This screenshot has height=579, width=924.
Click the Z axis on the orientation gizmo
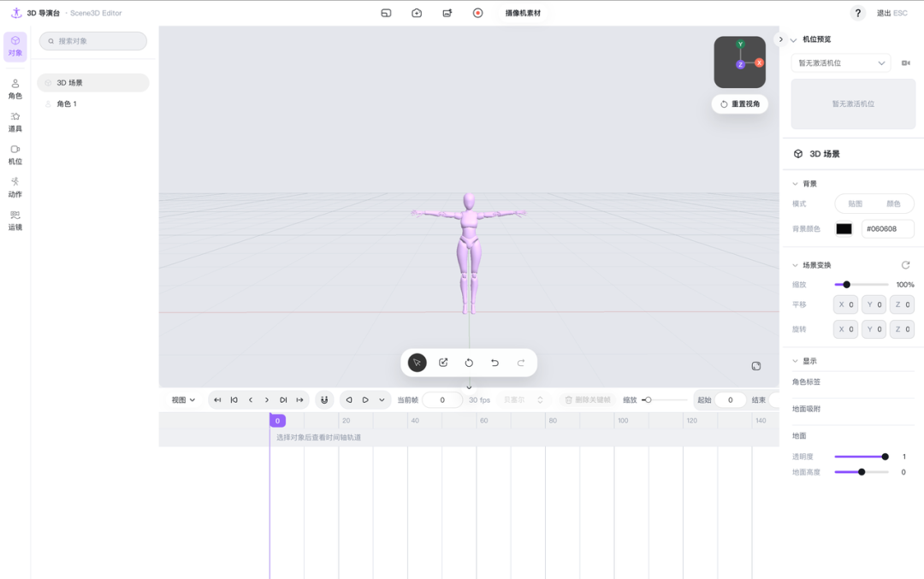coord(740,65)
